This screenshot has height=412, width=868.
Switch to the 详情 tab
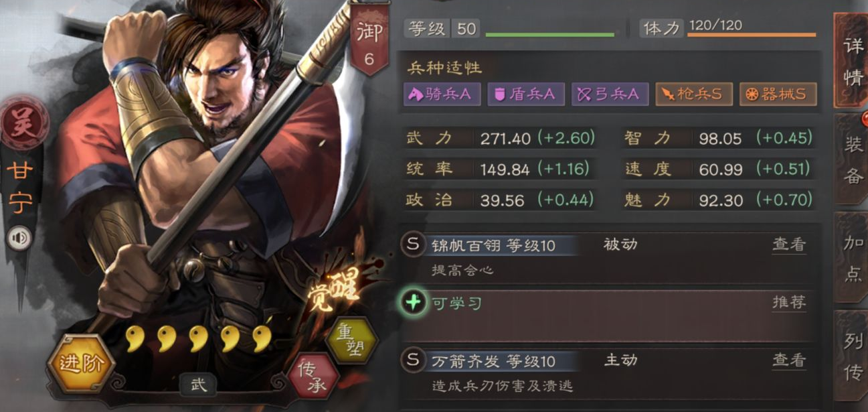(x=853, y=61)
